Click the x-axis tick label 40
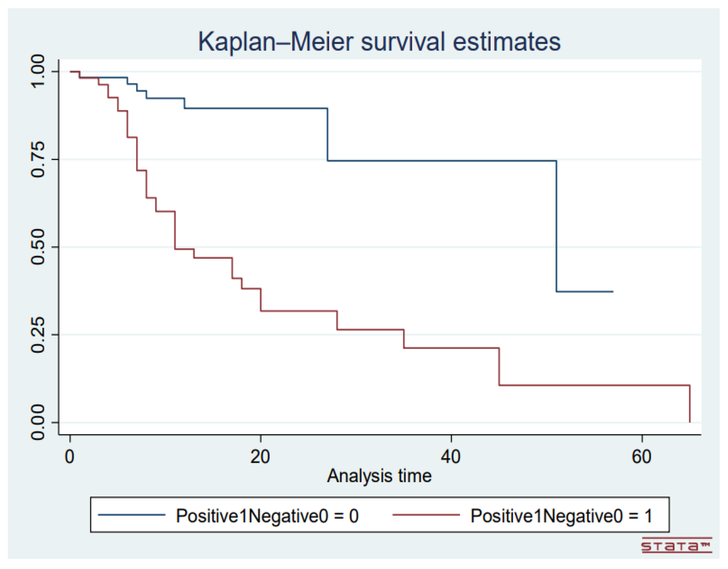 pyautogui.click(x=451, y=457)
